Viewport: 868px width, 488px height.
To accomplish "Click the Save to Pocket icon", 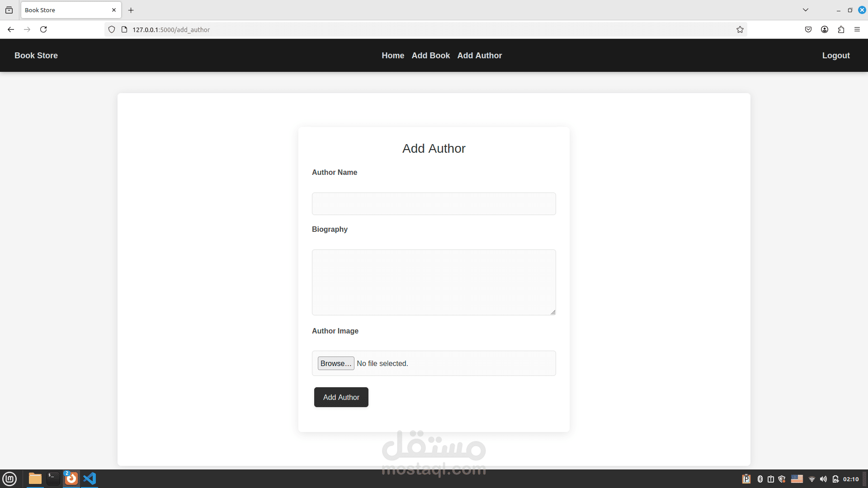I will coord(808,29).
